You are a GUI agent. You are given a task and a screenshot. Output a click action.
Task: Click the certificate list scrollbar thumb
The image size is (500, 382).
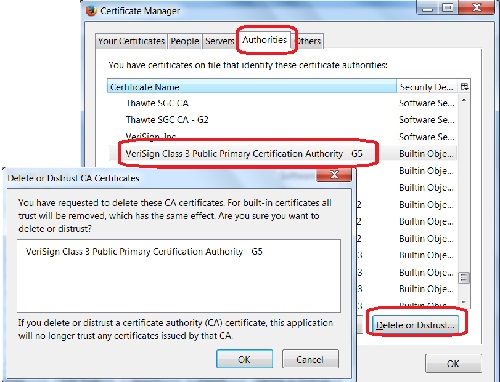(464, 277)
